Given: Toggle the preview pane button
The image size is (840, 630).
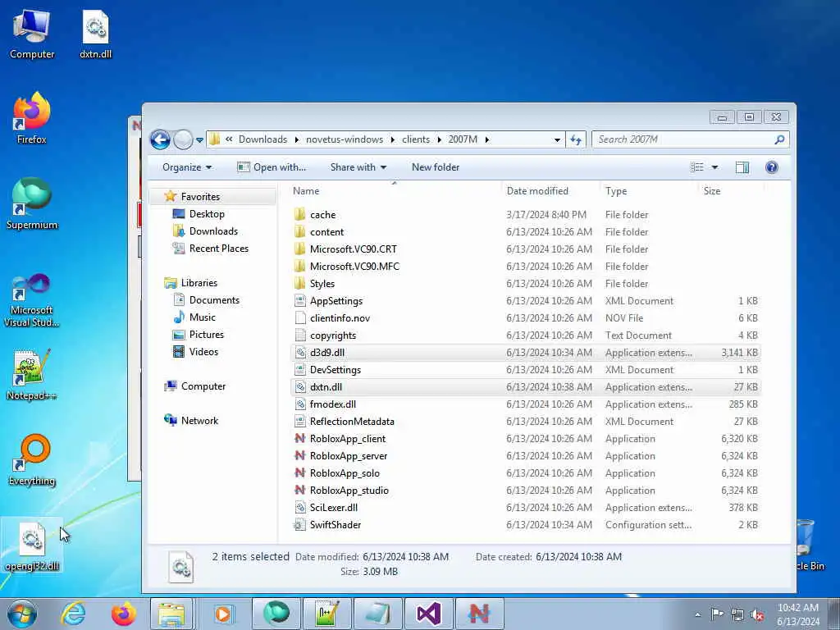Looking at the screenshot, I should pos(742,167).
